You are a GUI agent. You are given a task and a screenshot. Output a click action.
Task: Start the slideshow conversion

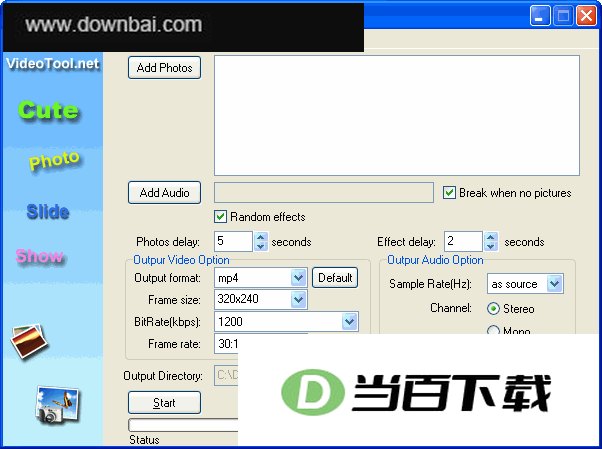pos(164,403)
